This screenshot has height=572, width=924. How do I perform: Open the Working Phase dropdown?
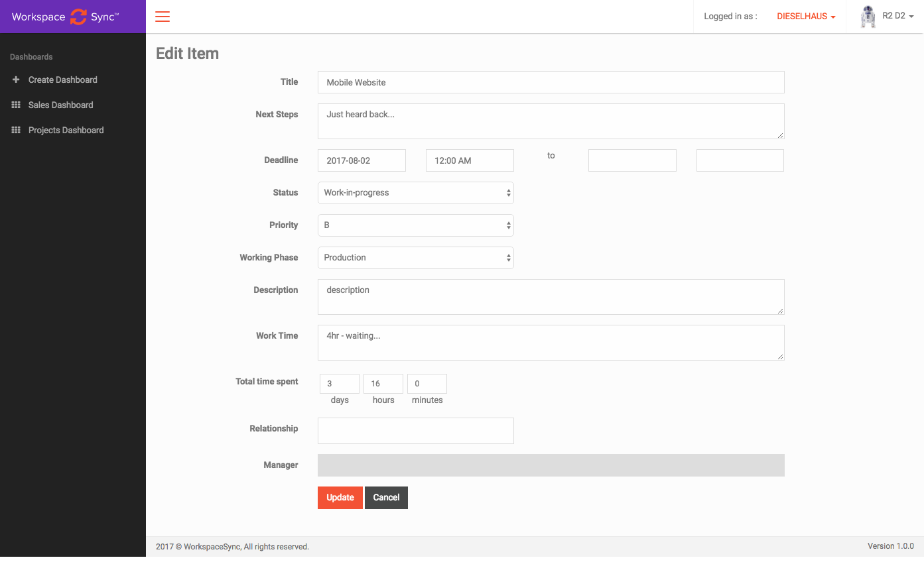click(415, 258)
